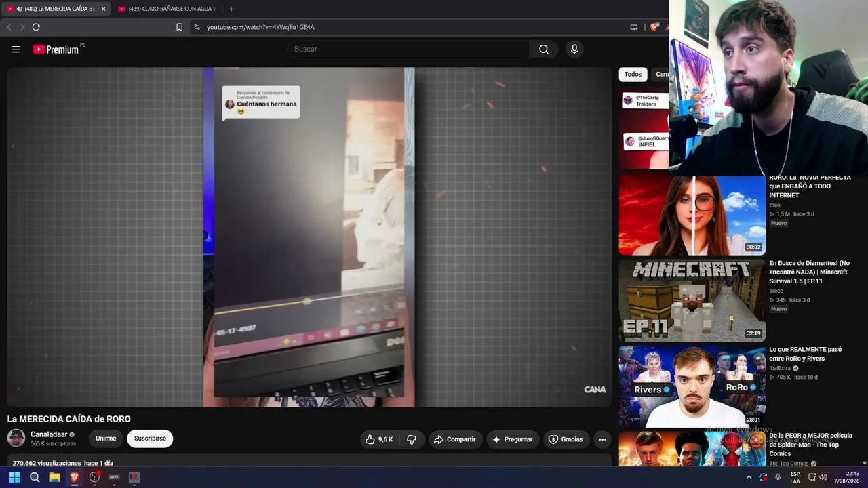The width and height of the screenshot is (868, 488).
Task: Open the red-and-gray icon taskbar app
Action: [x=134, y=477]
